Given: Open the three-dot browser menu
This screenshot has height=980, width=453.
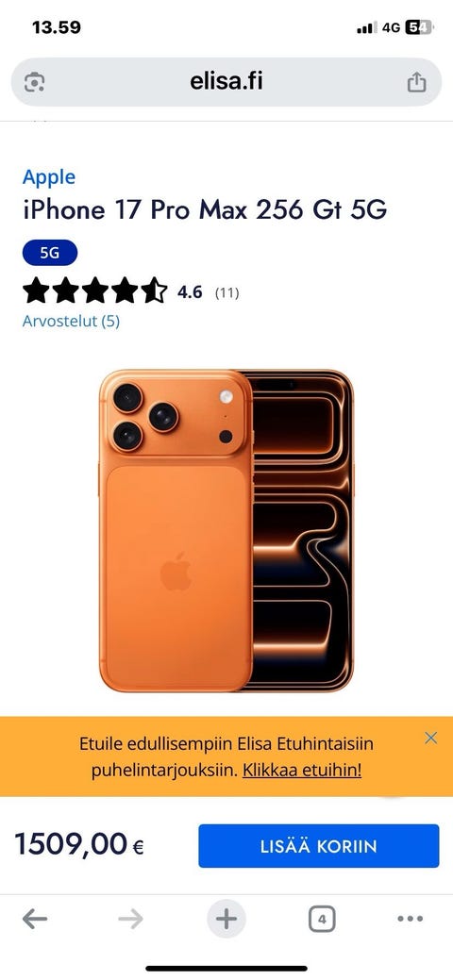Looking at the screenshot, I should 411,919.
